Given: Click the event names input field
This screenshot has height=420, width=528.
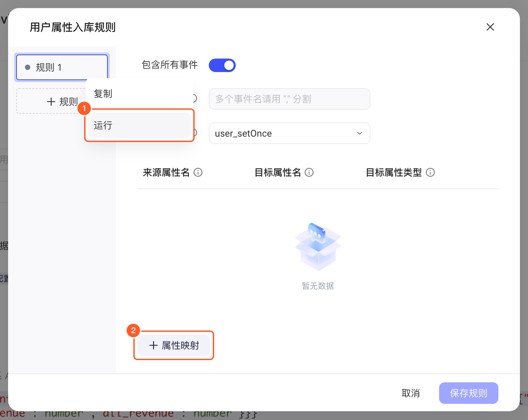Looking at the screenshot, I should click(x=290, y=99).
